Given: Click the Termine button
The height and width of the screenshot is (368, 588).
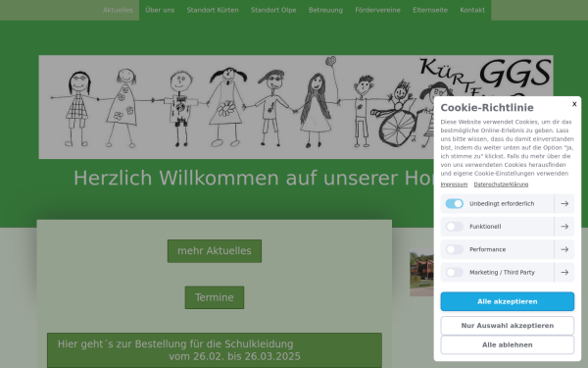Looking at the screenshot, I should (214, 297).
